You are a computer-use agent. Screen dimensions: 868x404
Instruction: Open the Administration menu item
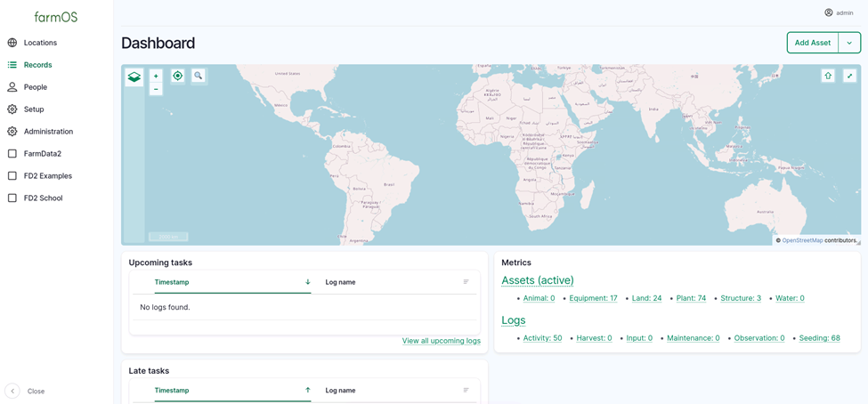pos(48,132)
